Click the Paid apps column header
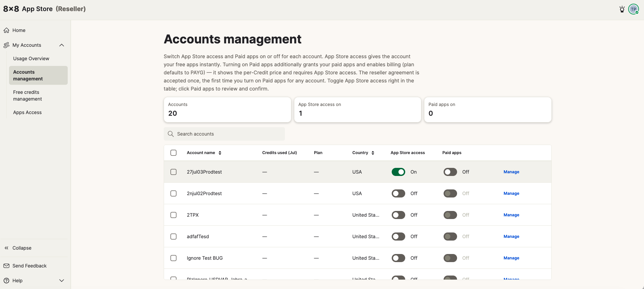This screenshot has width=644, height=289. 452,153
